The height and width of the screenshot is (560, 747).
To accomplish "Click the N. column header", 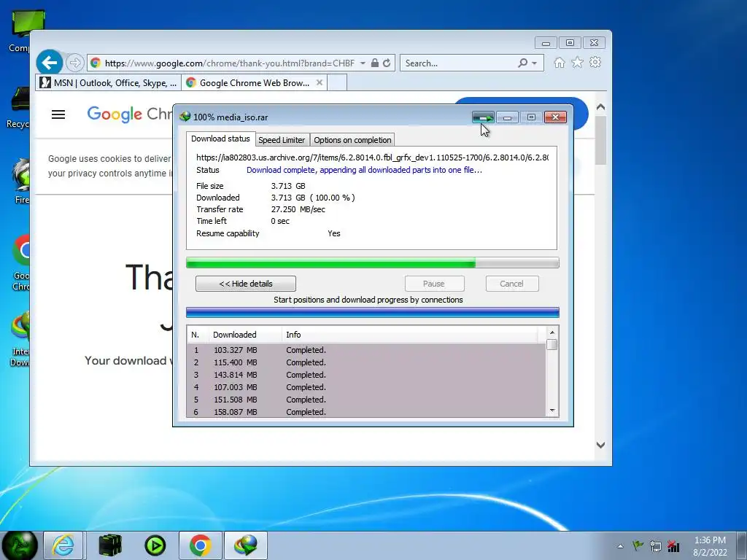I will [x=198, y=335].
